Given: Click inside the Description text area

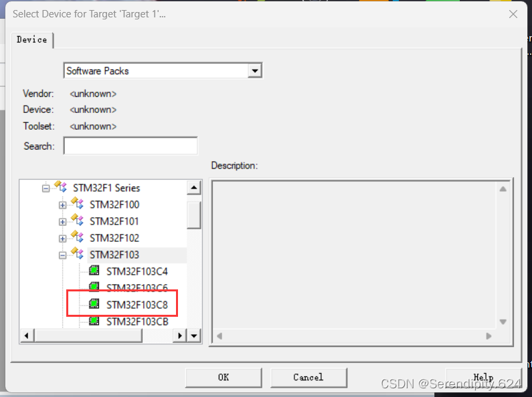Looking at the screenshot, I should pos(354,255).
